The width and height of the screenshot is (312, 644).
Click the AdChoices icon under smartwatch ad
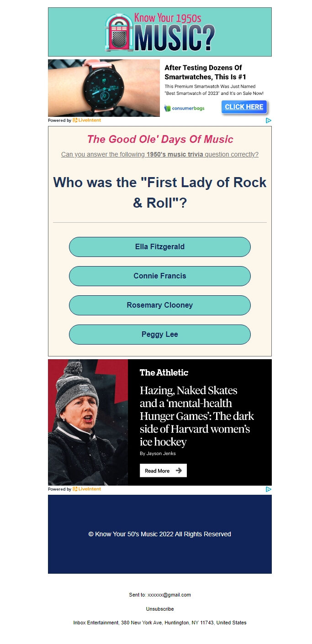click(269, 120)
